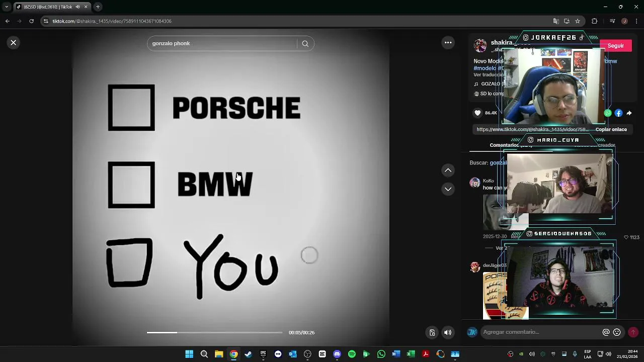Follow the creator with Seguir button
The height and width of the screenshot is (362, 644).
pyautogui.click(x=615, y=46)
